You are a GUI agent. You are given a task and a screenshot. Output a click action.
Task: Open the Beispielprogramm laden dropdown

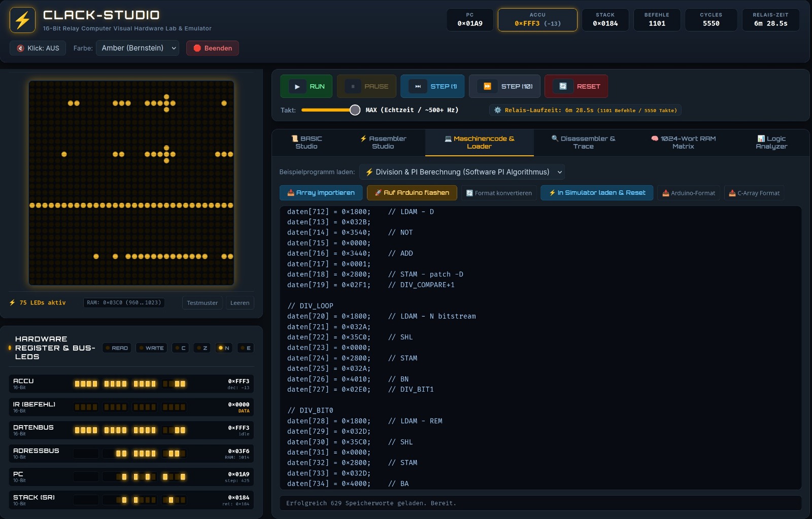click(462, 172)
